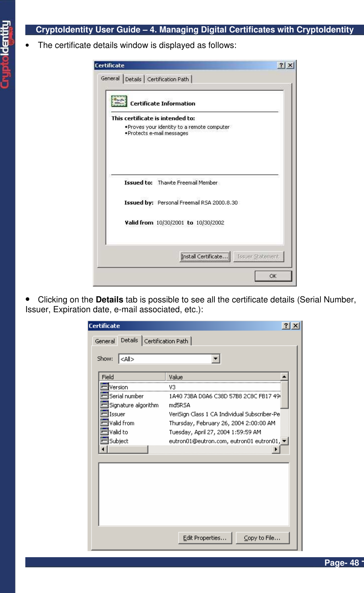Click Thawte Freemail Member text
Image resolution: width=364 pixels, height=593 pixels.
coord(188,182)
